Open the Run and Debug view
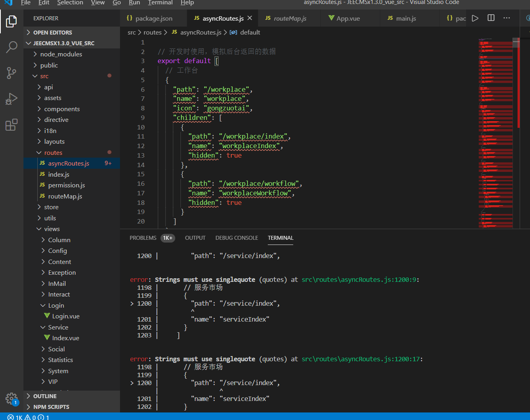This screenshot has height=420, width=530. pos(12,99)
